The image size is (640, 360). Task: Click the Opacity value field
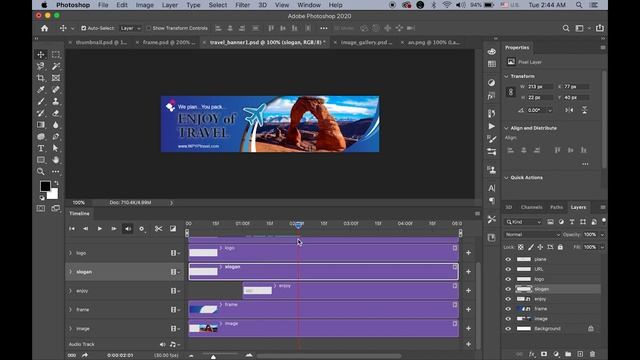[x=590, y=235]
